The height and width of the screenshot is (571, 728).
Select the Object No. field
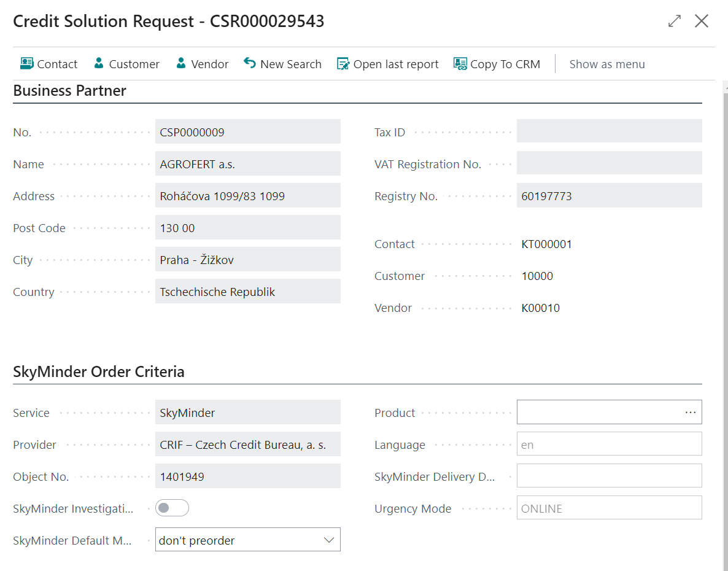click(x=248, y=475)
